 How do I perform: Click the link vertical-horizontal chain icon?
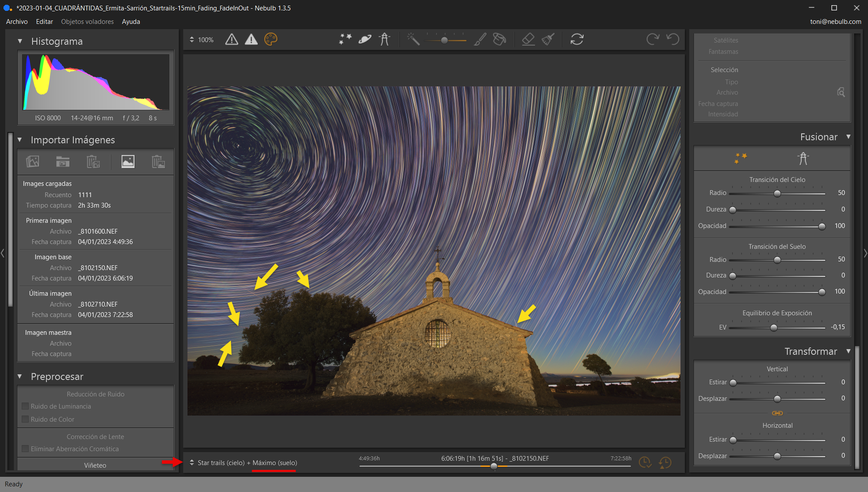[x=777, y=413]
